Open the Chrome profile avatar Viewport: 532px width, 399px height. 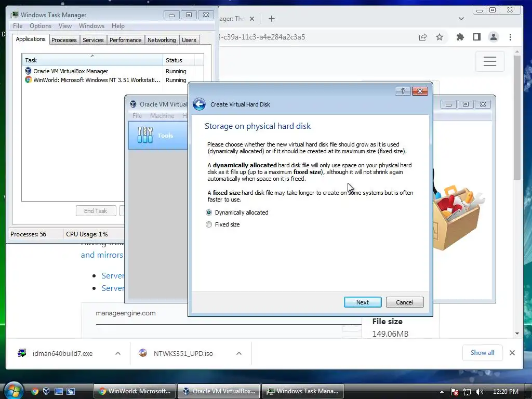(x=494, y=37)
